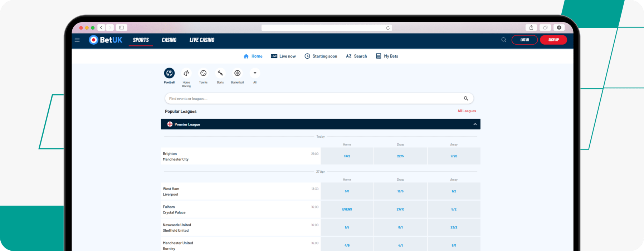Open the search magnifier in the header
This screenshot has width=644, height=251.
pyautogui.click(x=504, y=40)
